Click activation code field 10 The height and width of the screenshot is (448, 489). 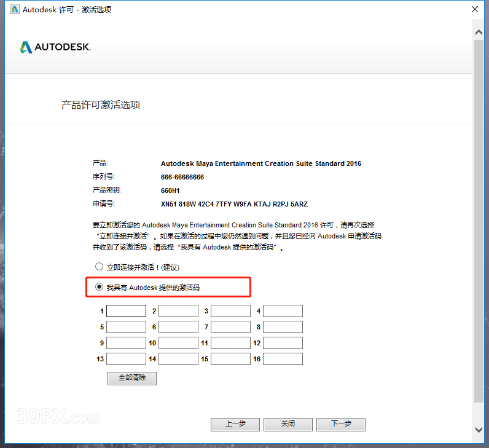click(x=178, y=343)
